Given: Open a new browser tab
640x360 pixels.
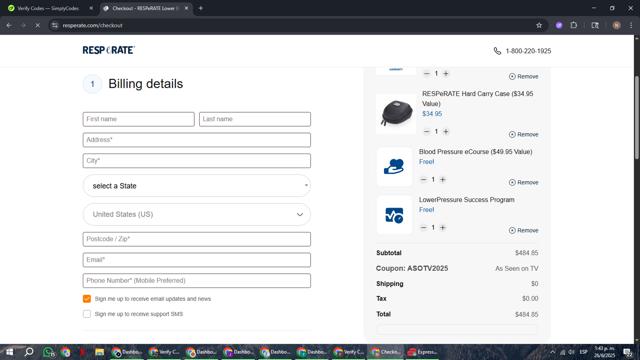Looking at the screenshot, I should tap(200, 8).
